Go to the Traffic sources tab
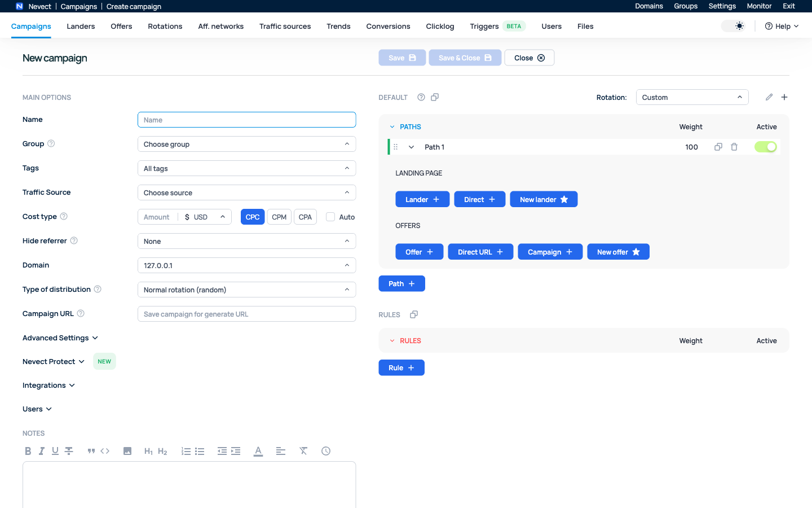This screenshot has width=812, height=508. [285, 26]
